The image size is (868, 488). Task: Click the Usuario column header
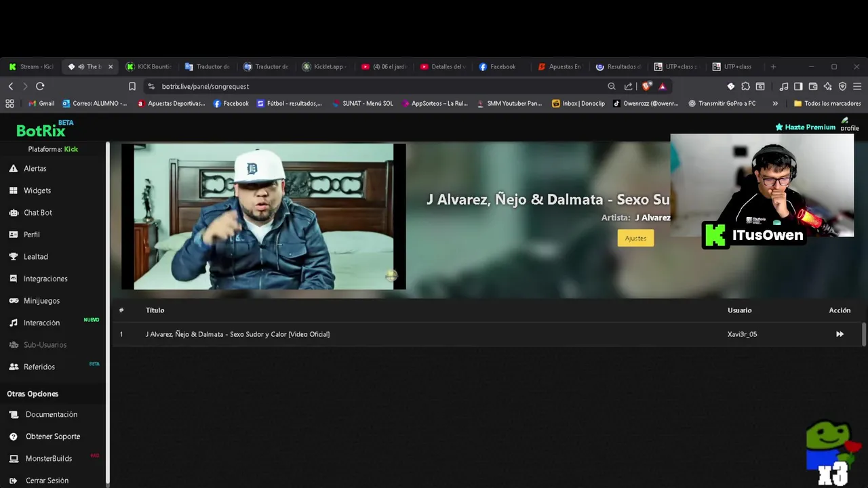coord(739,310)
